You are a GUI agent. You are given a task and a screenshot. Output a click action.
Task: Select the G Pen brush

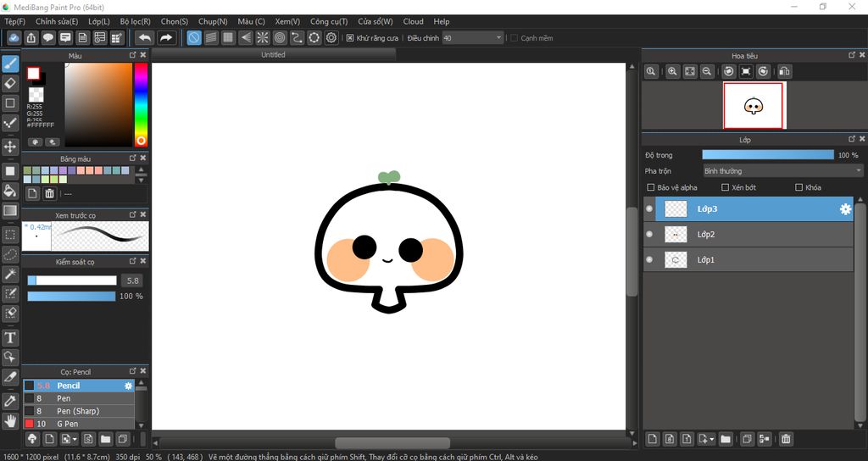coord(79,424)
